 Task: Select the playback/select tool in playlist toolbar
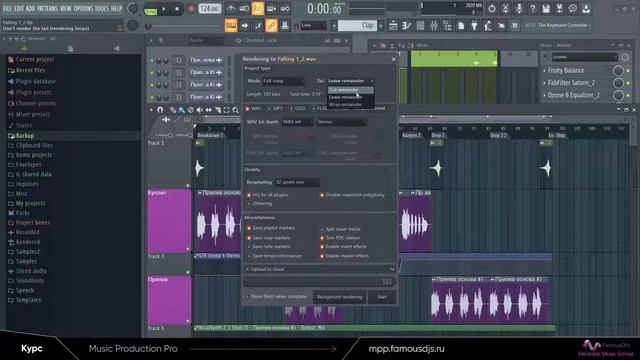pos(227,110)
